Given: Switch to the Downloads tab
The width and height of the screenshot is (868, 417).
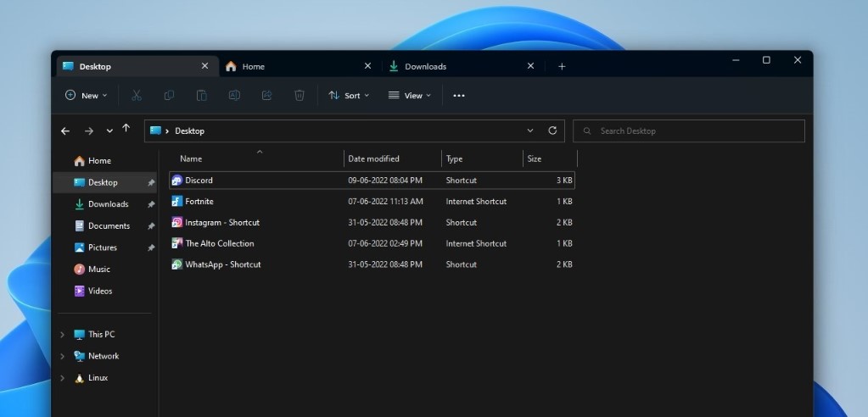Looking at the screenshot, I should tap(425, 66).
